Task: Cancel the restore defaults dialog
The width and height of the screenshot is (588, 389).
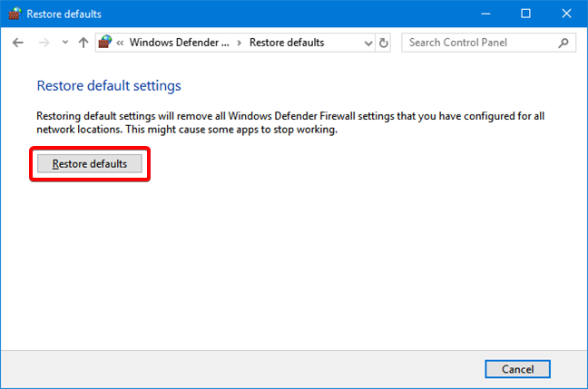Action: tap(517, 369)
